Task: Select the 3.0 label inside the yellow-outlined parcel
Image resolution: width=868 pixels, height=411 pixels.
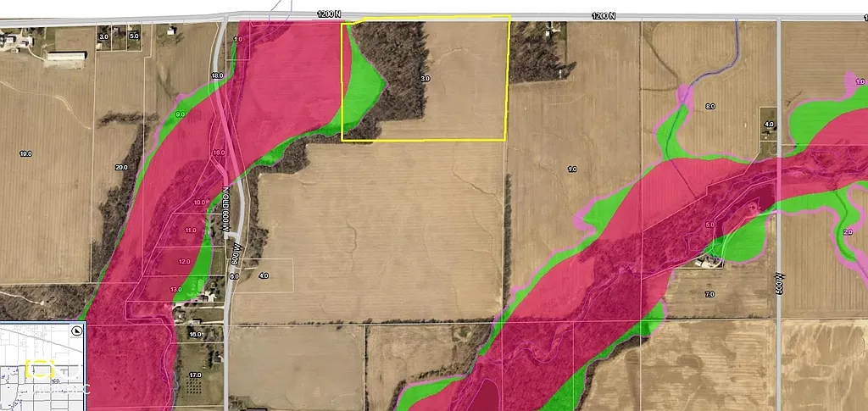Action: pyautogui.click(x=425, y=79)
